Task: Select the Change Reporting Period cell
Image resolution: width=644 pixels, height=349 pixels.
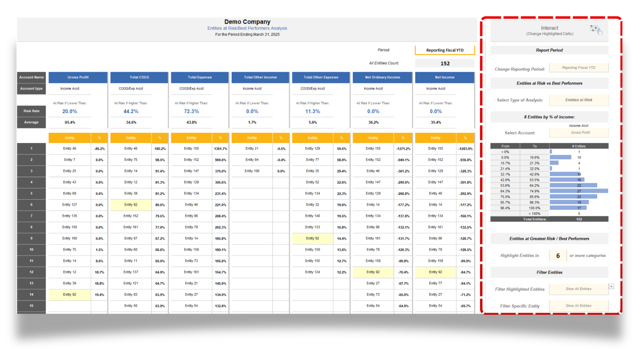Action: point(578,68)
